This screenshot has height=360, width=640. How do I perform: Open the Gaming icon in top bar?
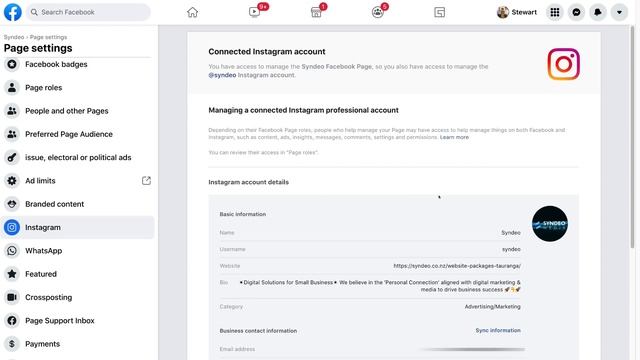tap(440, 12)
